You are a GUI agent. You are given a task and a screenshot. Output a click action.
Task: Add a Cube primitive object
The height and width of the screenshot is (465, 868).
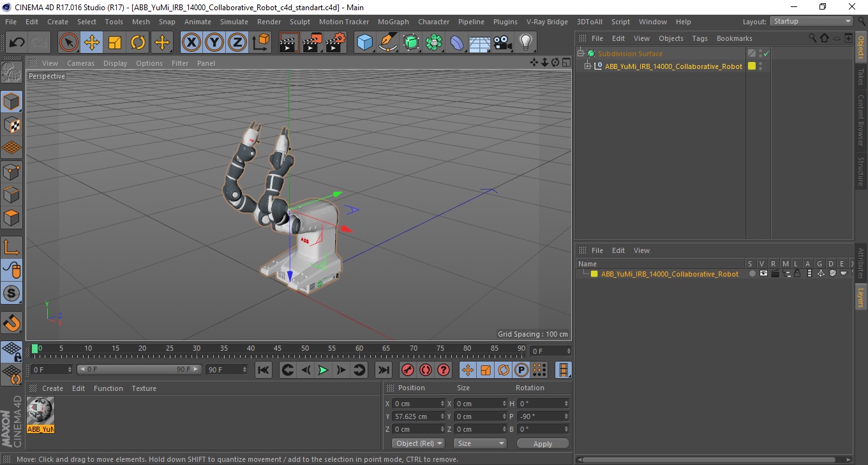(364, 43)
